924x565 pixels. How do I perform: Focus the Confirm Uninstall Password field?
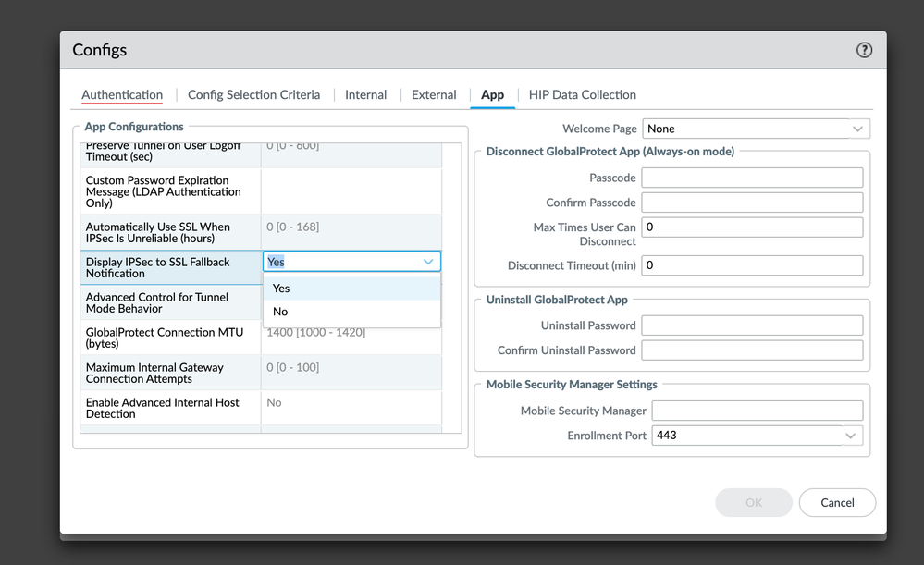coord(751,350)
